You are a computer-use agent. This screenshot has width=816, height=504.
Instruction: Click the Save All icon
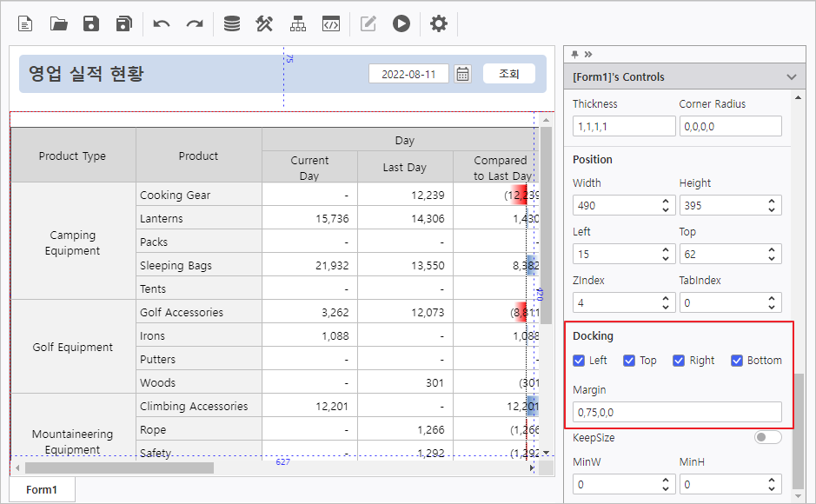coord(124,24)
